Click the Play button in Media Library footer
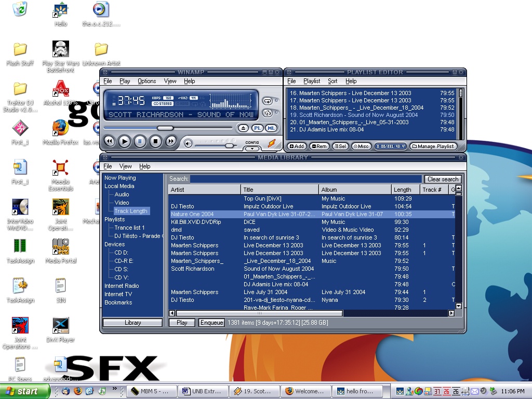Image resolution: width=532 pixels, height=399 pixels. point(182,323)
